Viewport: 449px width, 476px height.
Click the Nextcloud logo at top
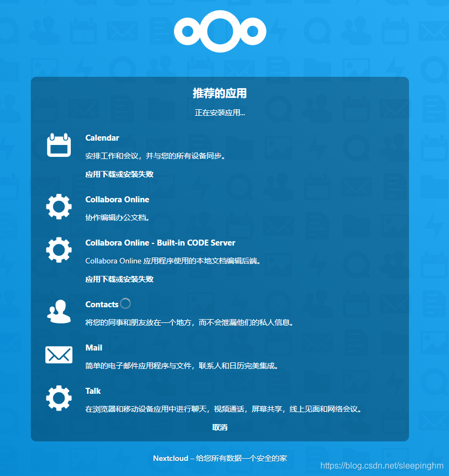[220, 31]
